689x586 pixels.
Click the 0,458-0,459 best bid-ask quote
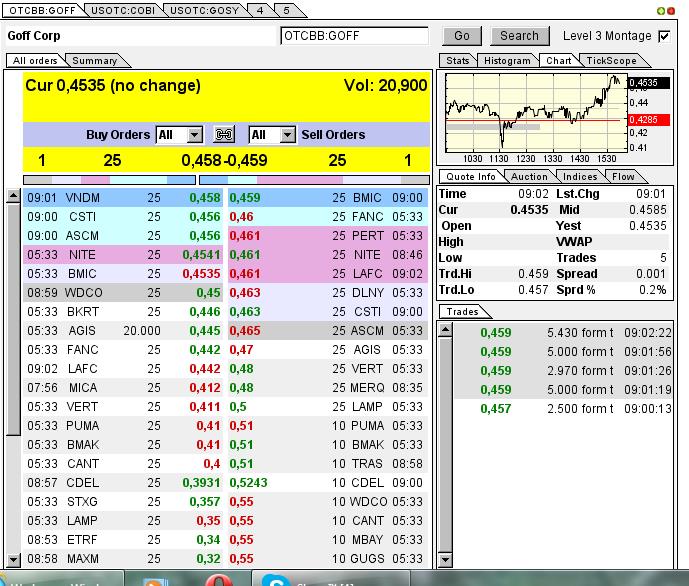[x=224, y=160]
